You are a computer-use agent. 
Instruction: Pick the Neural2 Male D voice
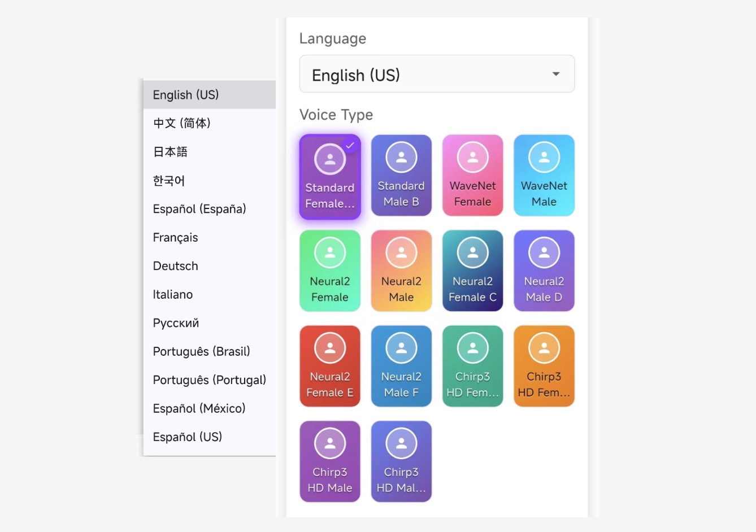pos(544,271)
